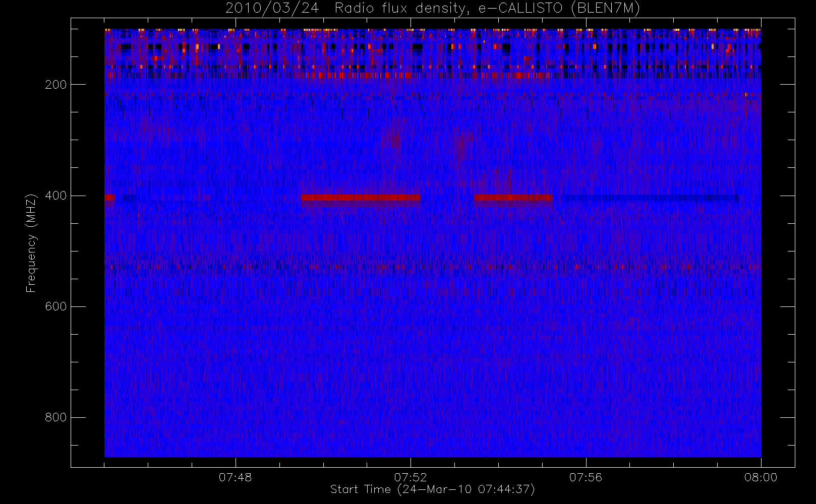The width and height of the screenshot is (816, 504).
Task: Select the 07:48 time tick label
Action: [x=235, y=477]
